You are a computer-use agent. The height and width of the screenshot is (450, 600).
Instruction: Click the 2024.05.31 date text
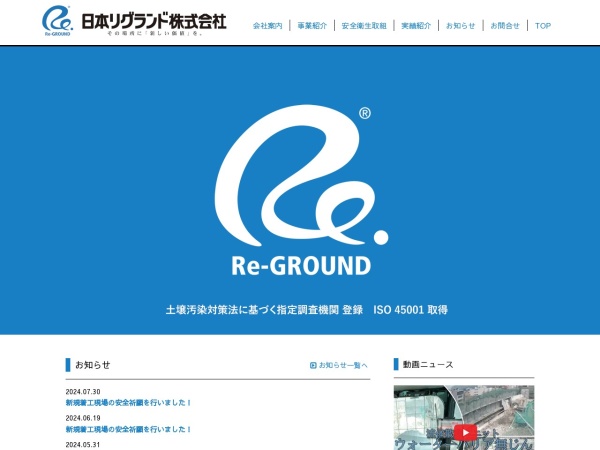[x=83, y=445]
